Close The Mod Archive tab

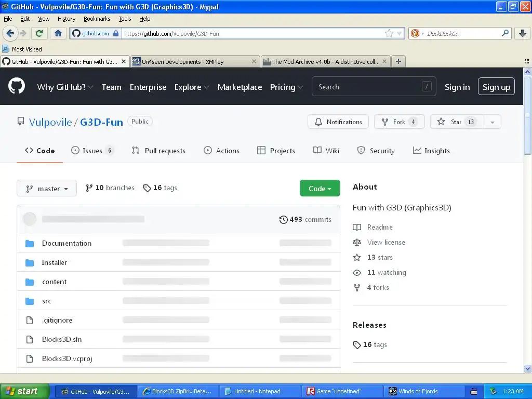click(x=384, y=61)
